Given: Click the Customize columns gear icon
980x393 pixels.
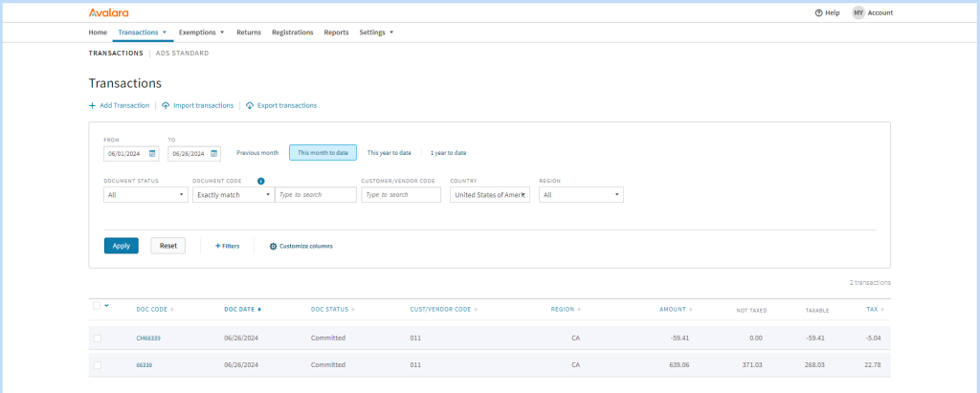Looking at the screenshot, I should pos(273,246).
